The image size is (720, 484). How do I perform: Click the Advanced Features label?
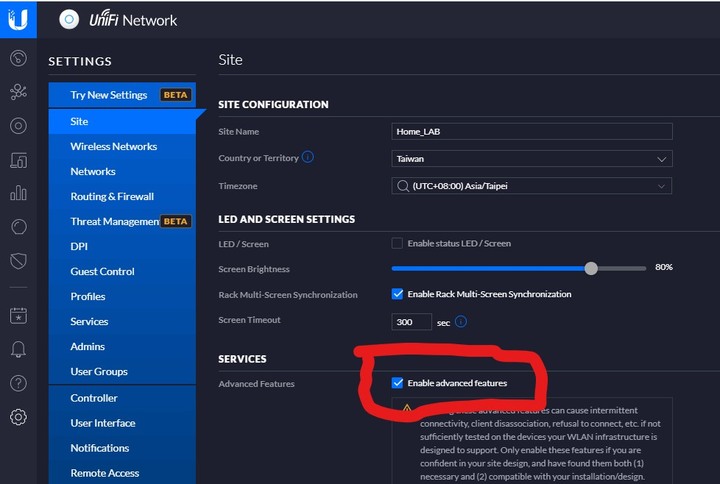256,384
